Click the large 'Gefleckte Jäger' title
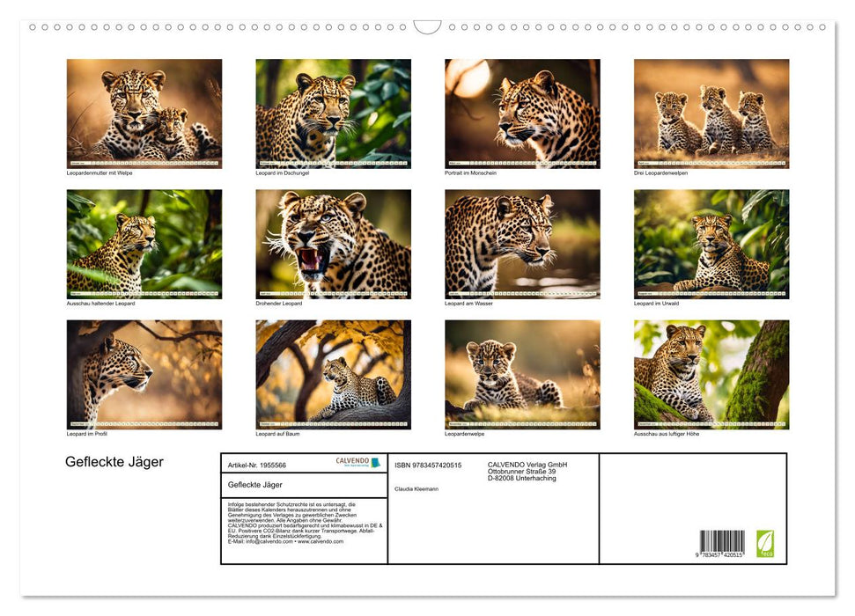This screenshot has width=855, height=616. 114,462
